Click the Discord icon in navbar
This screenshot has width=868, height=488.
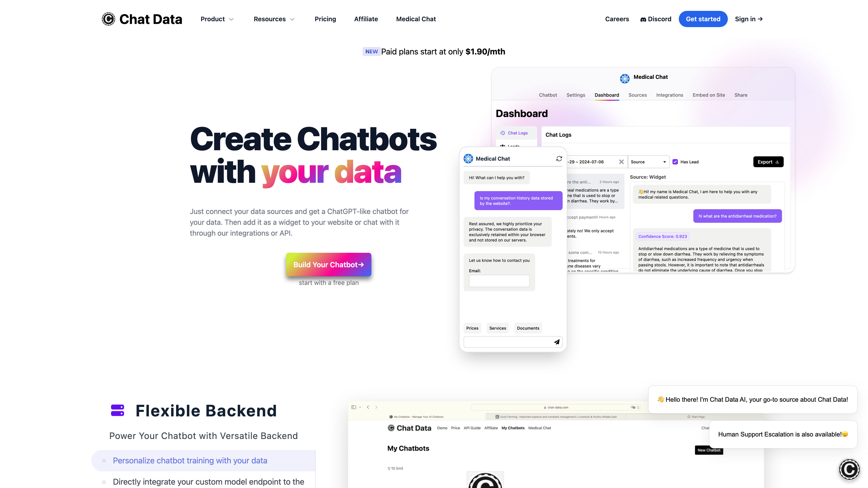coord(643,19)
